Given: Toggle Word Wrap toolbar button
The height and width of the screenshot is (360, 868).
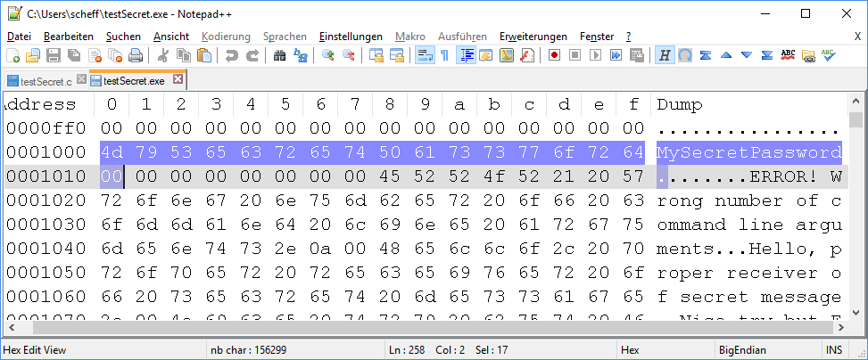Looking at the screenshot, I should click(x=425, y=55).
